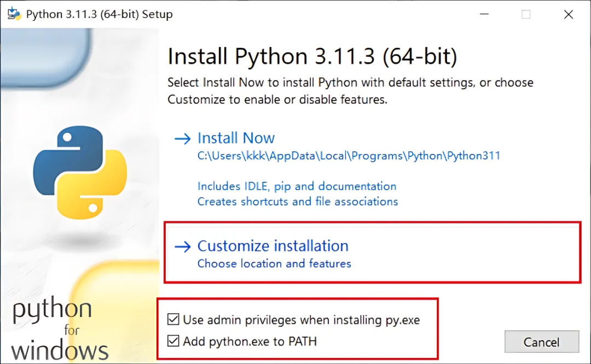591x364 pixels.
Task: Click 'Includes IDLE, pip and documentation' text
Action: [x=297, y=186]
